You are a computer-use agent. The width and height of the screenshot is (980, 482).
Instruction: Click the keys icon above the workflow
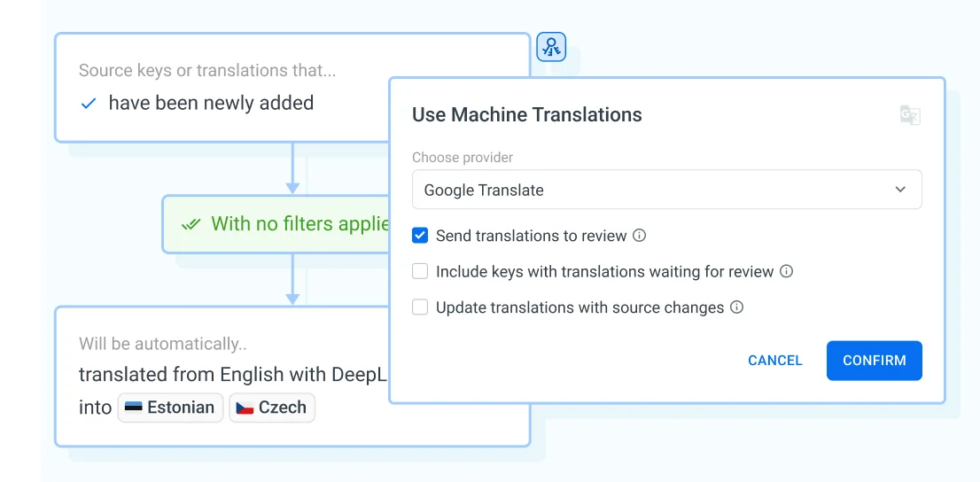coord(551,47)
